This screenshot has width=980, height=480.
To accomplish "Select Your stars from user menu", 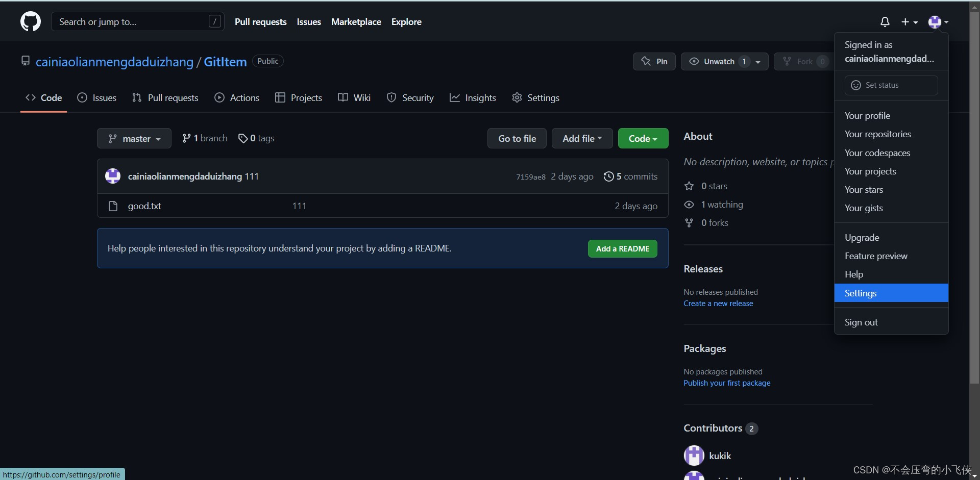I will [x=891, y=190].
